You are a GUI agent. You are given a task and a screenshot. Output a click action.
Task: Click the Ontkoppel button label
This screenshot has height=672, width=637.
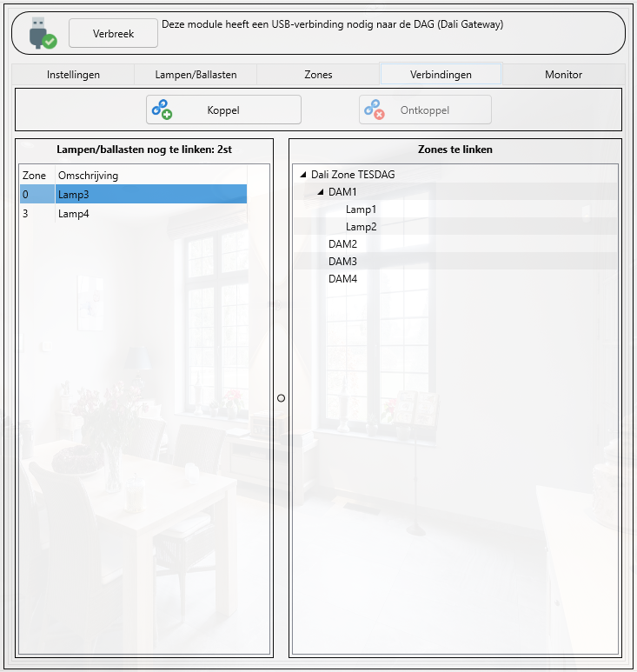[x=425, y=110]
